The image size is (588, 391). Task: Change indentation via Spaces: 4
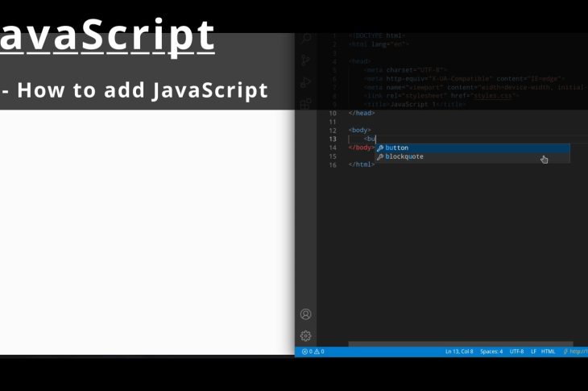491,351
